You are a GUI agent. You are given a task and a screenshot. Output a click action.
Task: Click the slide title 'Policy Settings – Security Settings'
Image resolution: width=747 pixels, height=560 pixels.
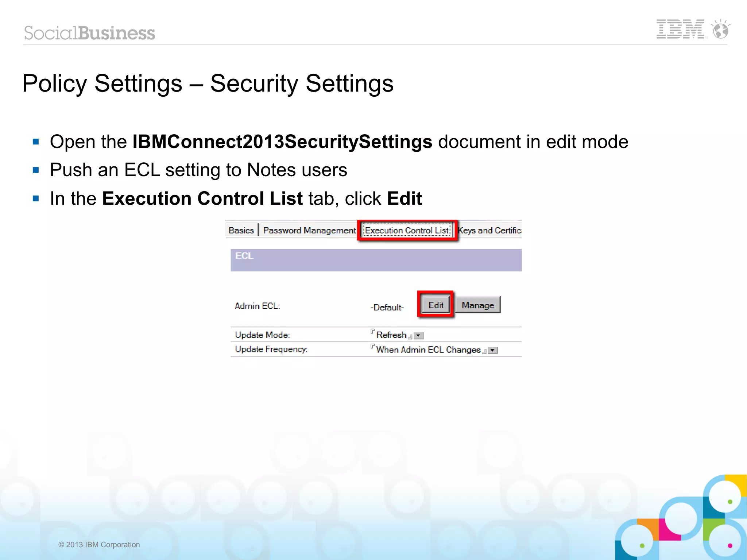pos(208,84)
